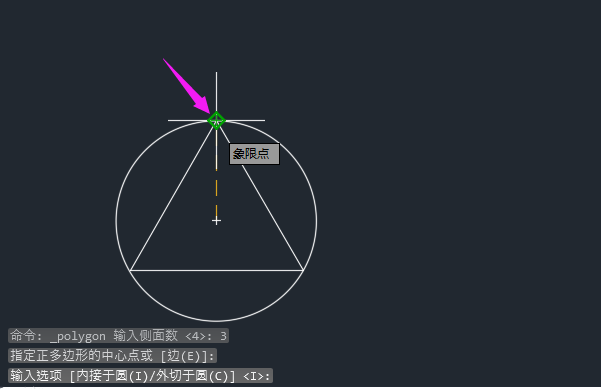Click the 输入选项 command prompt line
The width and height of the screenshot is (601, 389).
(140, 376)
